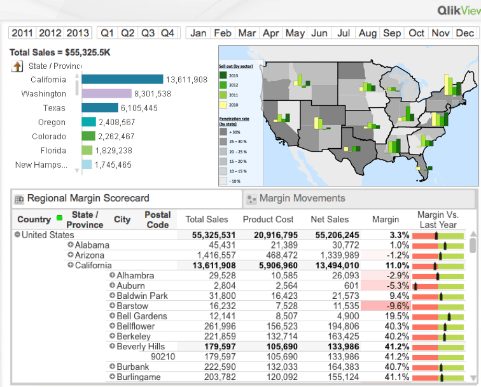
Task: Click the Product Cost column header
Action: pyautogui.click(x=268, y=219)
